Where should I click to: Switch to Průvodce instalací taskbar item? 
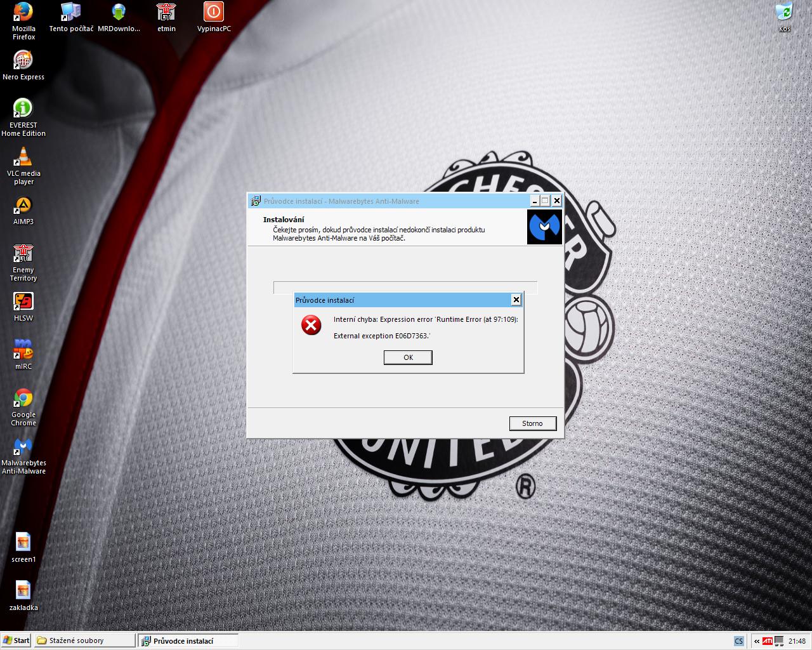pos(188,640)
